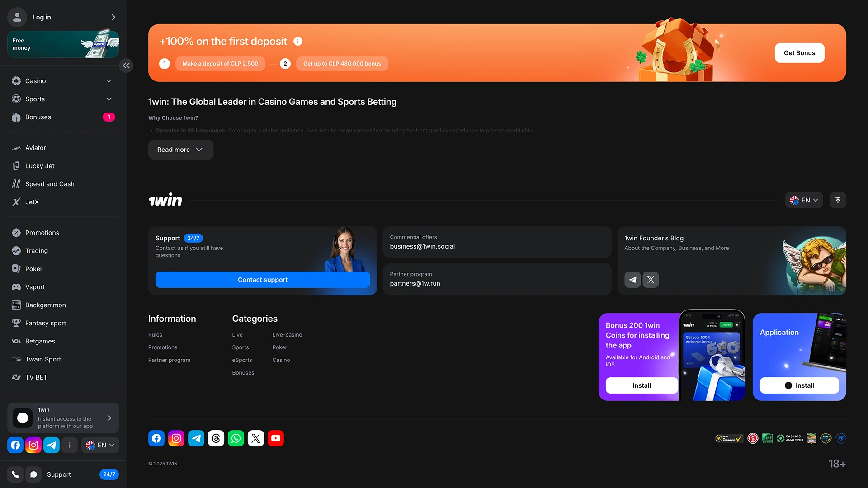Open the Free money banner
Viewport: 868px width, 488px height.
(x=63, y=44)
